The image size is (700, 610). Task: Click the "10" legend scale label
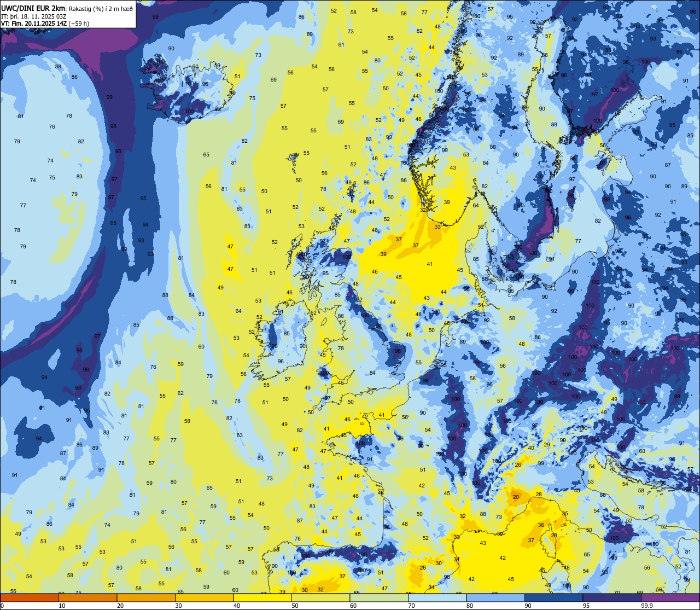pyautogui.click(x=62, y=605)
